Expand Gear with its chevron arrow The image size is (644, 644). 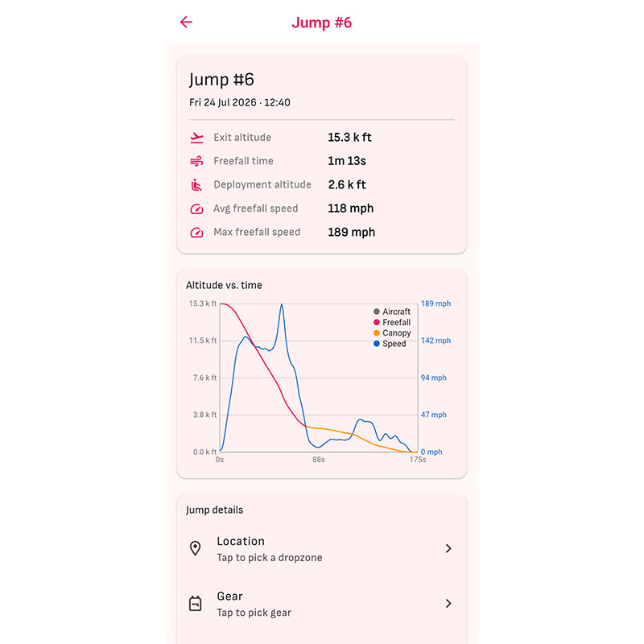coord(448,603)
